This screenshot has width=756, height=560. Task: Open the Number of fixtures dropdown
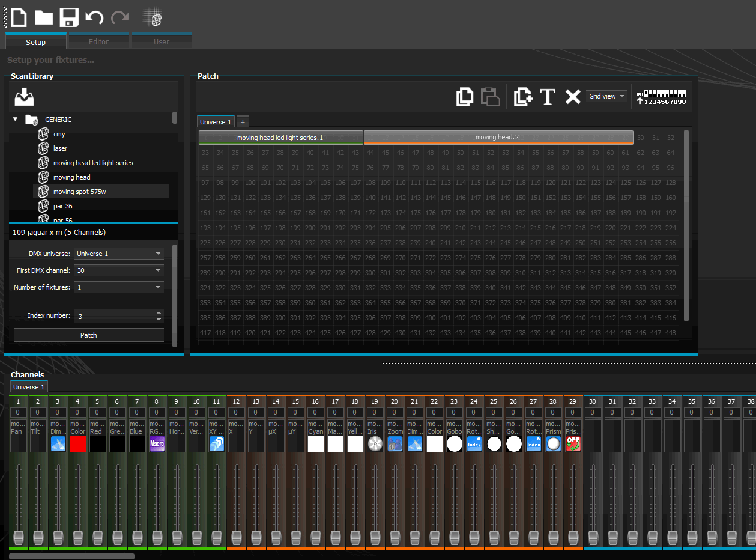[119, 287]
